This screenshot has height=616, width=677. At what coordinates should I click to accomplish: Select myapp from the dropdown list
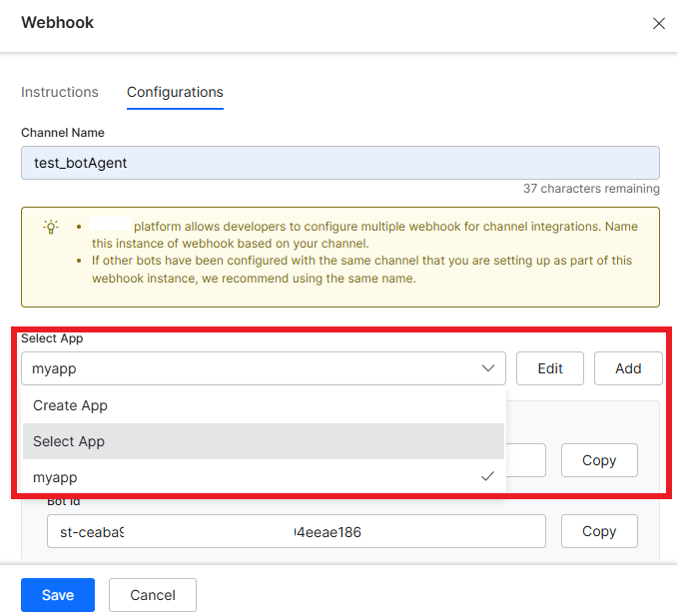[x=55, y=477]
